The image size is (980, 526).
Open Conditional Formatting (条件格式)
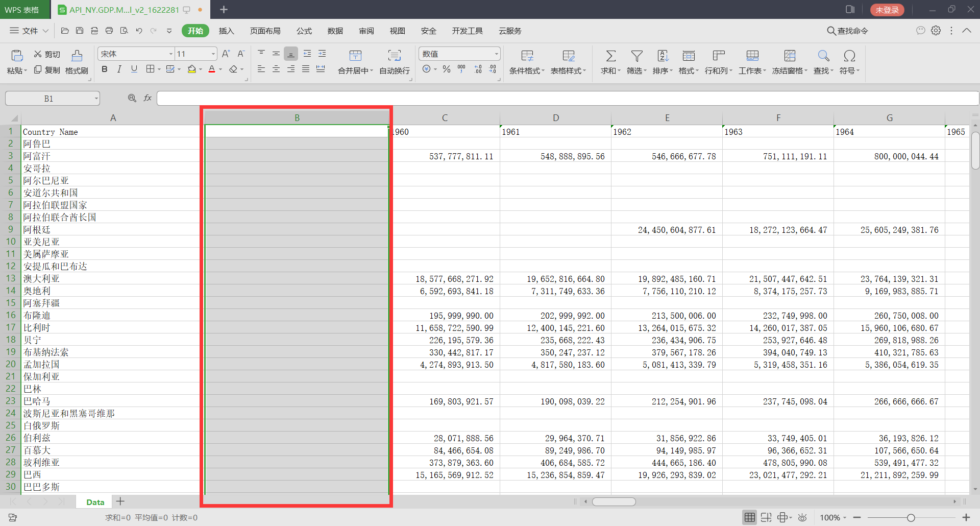(527, 62)
